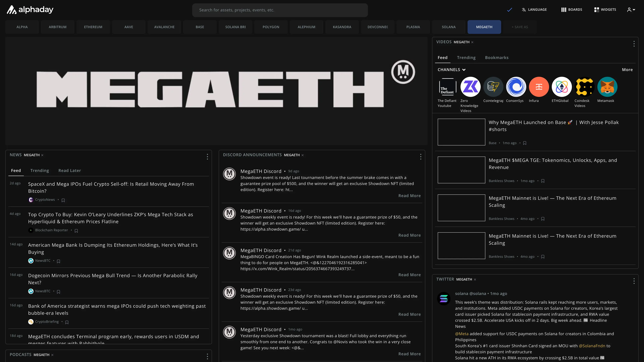Viewport: 644px width, 362px height.
Task: Remove MEGAETH tag from Videos widget
Action: (472, 42)
